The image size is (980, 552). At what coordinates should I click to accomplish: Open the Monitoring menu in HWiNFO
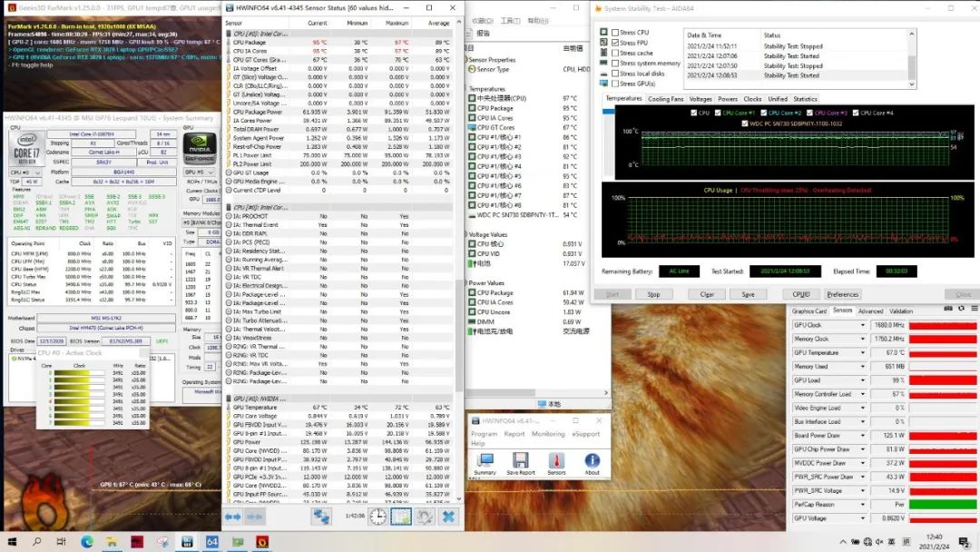(x=548, y=434)
